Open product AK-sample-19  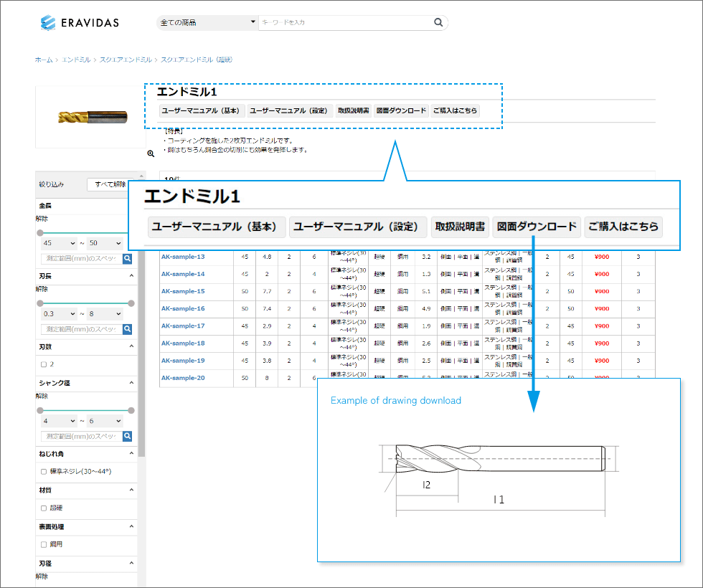click(x=183, y=361)
